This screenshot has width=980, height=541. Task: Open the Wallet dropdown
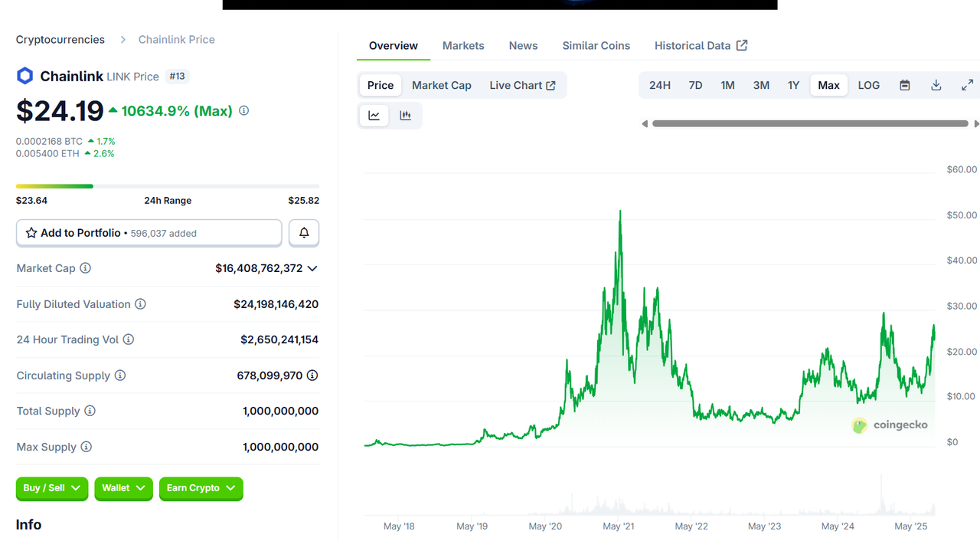124,488
